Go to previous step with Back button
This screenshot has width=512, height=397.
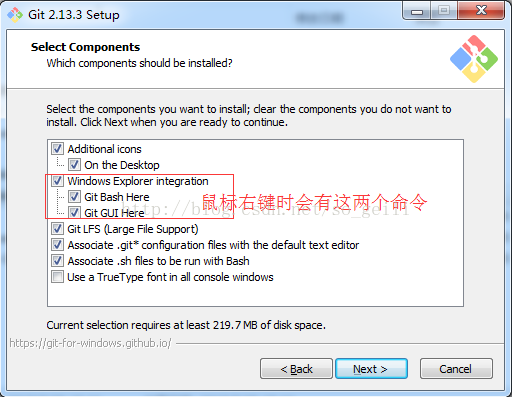(296, 369)
